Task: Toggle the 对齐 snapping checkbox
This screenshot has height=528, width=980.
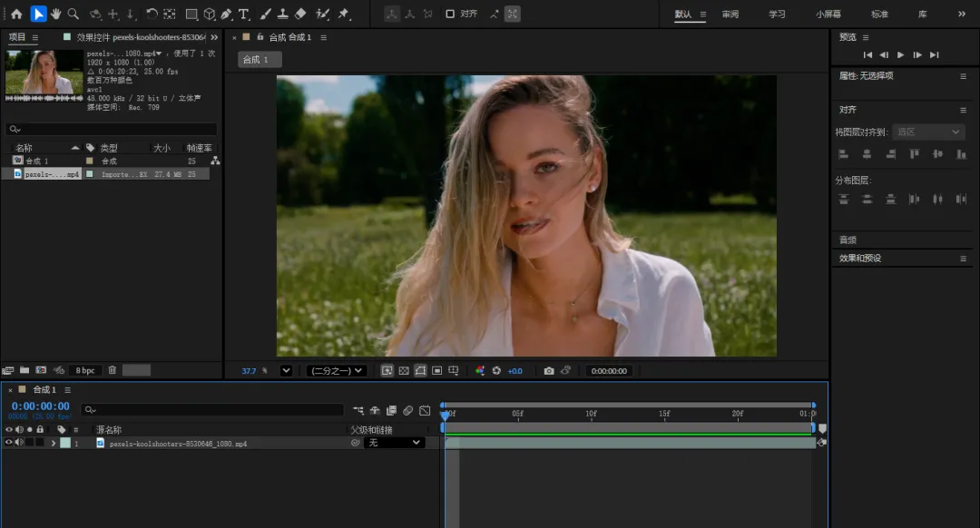Action: (x=450, y=14)
